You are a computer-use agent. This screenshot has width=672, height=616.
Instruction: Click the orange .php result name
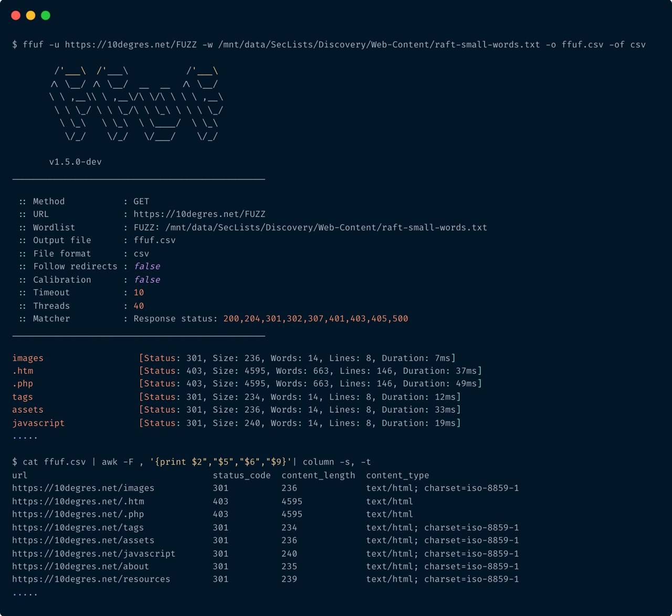[x=23, y=383]
